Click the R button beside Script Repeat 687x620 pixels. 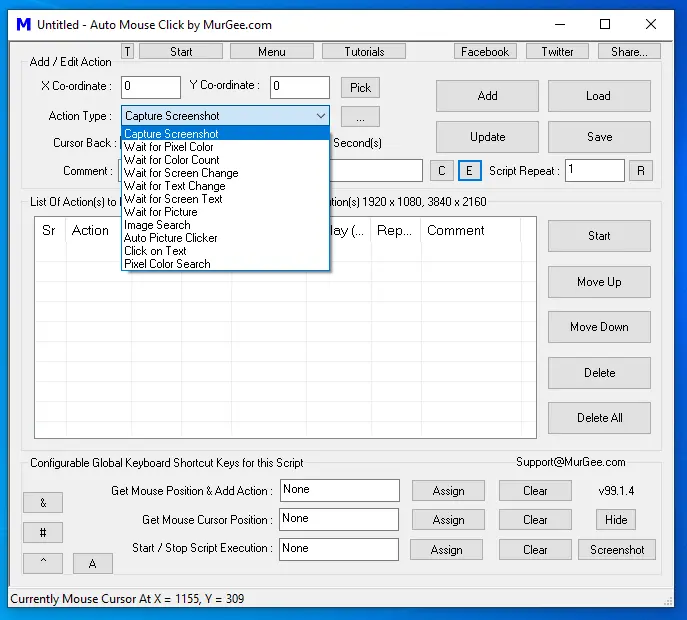pos(641,170)
